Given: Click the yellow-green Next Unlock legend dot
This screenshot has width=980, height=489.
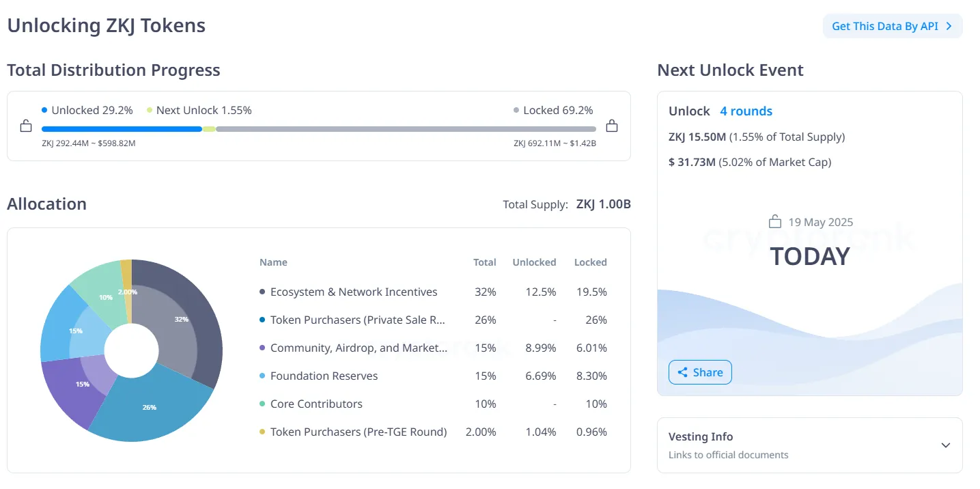Looking at the screenshot, I should [150, 110].
